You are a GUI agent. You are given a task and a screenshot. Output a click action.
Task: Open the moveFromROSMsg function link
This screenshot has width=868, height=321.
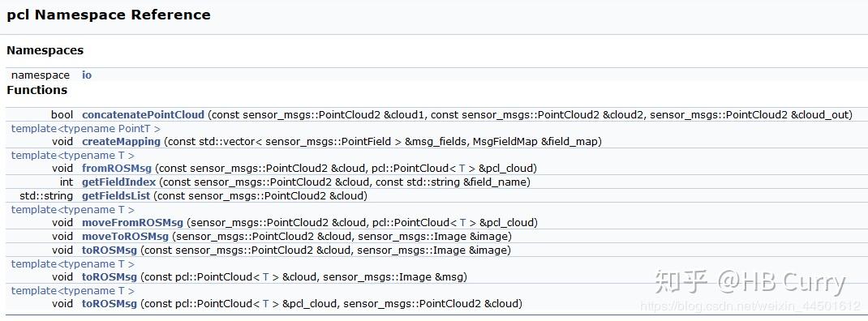point(132,222)
